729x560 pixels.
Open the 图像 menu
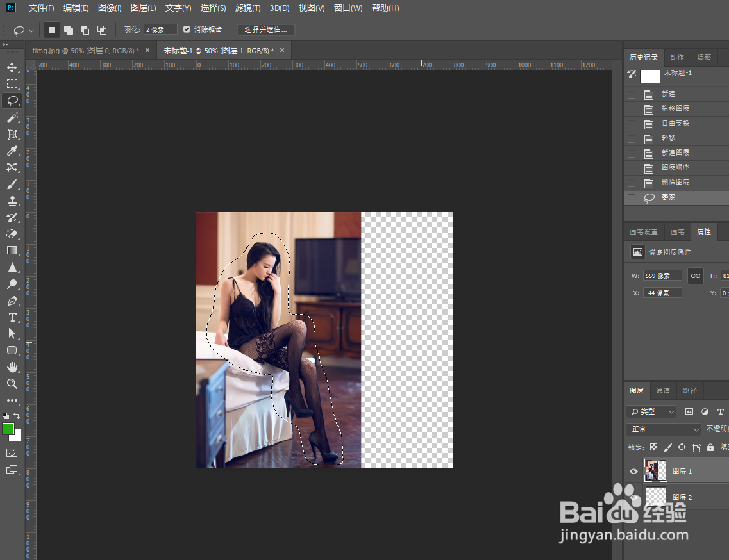point(110,8)
